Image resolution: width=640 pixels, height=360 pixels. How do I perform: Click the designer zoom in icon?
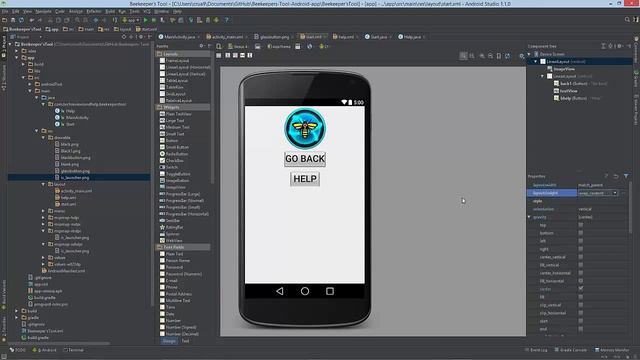(x=482, y=56)
